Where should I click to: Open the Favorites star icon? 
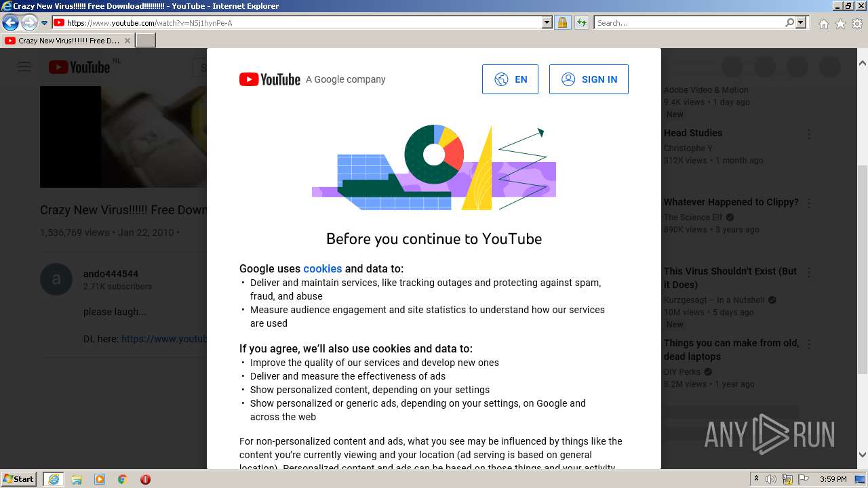point(840,24)
